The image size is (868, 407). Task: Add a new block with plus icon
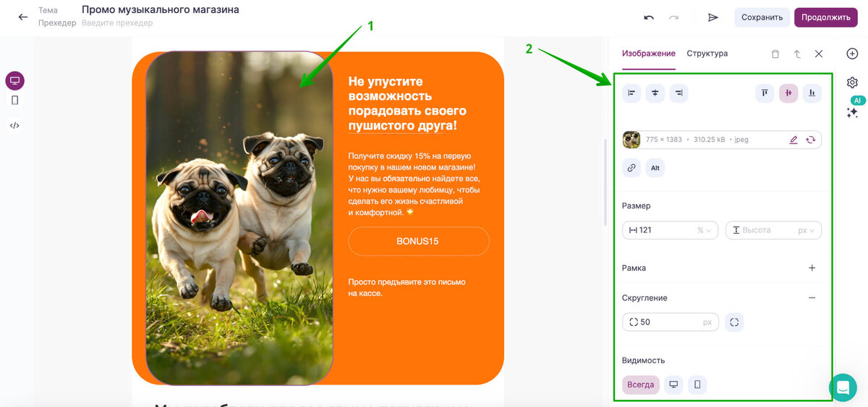852,54
